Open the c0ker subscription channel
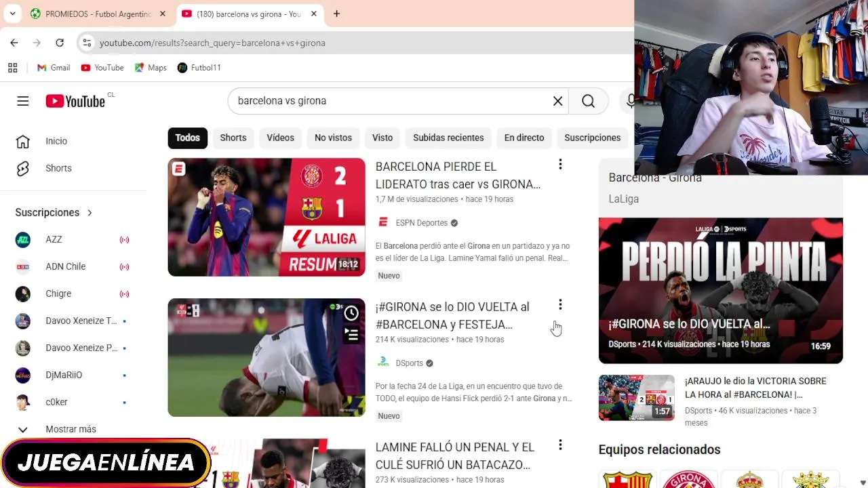 (x=72, y=402)
